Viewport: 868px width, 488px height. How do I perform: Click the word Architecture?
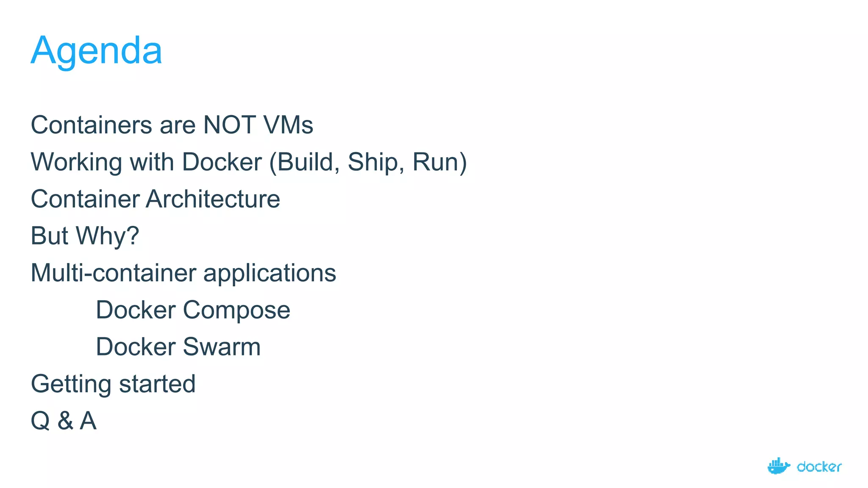pyautogui.click(x=213, y=199)
